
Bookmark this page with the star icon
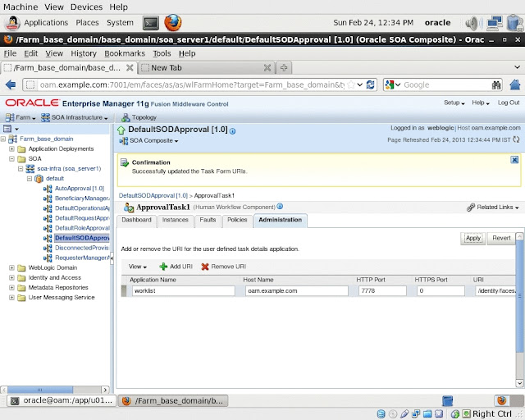coord(351,84)
